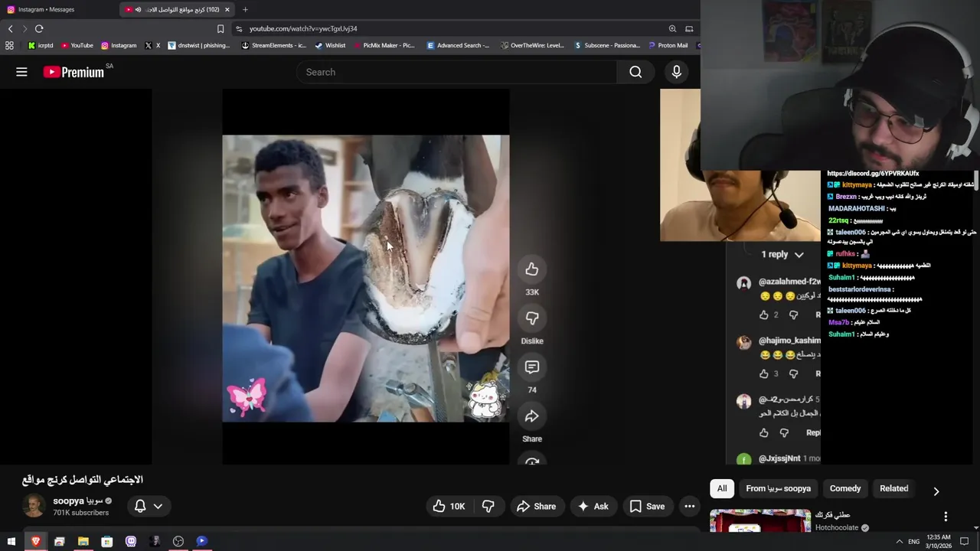Dislike the main video beside 10K
980x551 pixels.
488,506
